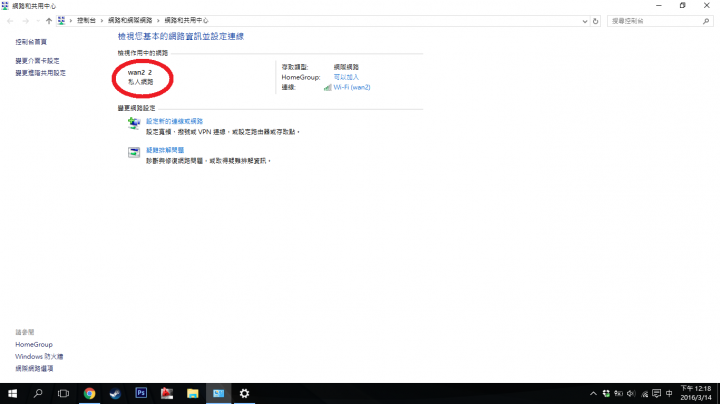Click the HomeGroup 可以加入 link
This screenshot has height=404, width=720.
[x=346, y=77]
